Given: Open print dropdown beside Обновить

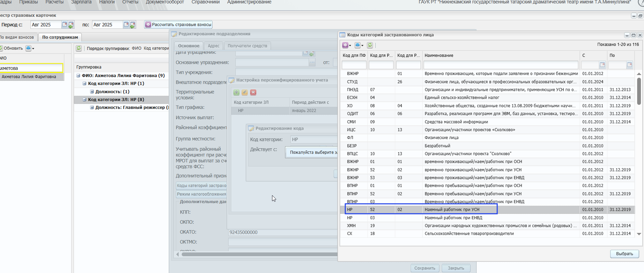Looking at the screenshot, I should [x=30, y=48].
